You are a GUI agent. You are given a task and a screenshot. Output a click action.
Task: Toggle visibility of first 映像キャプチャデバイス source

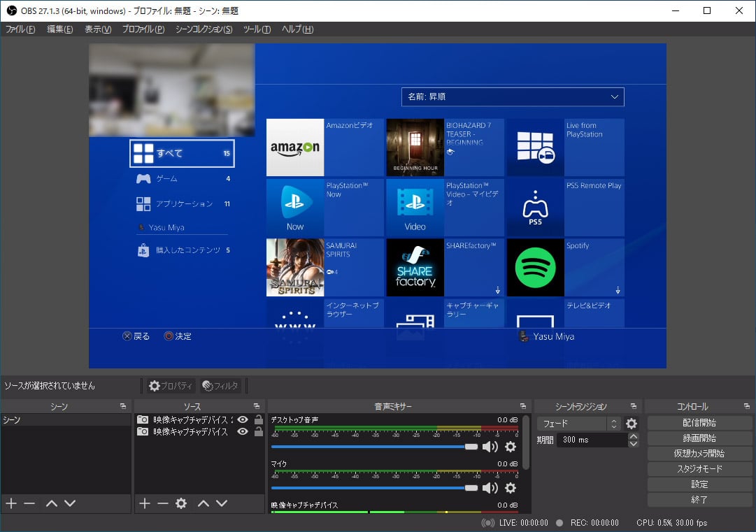(243, 419)
